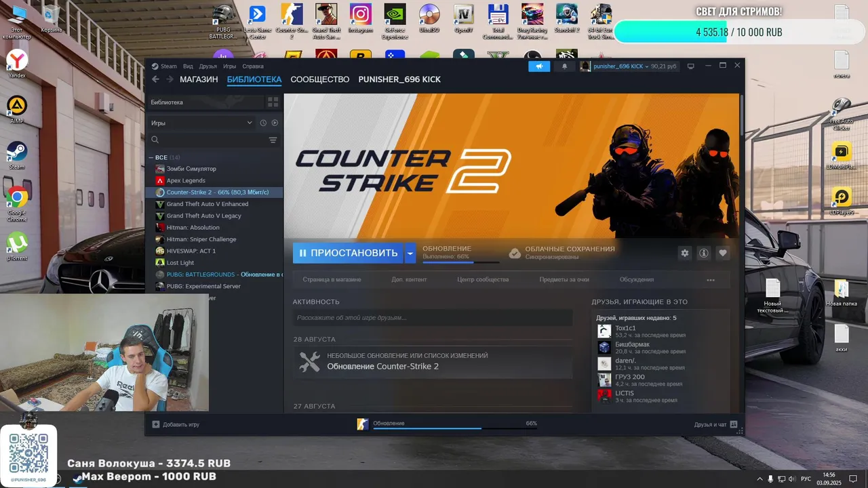Open PUBG Battlegrounds desktop shortcut
Viewport: 868px width, 488px height.
tap(223, 22)
